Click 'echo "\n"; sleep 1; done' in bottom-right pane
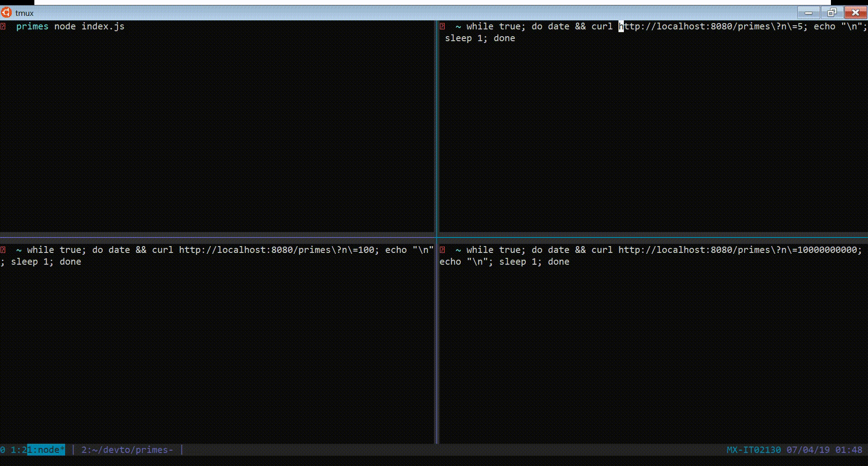 click(x=505, y=262)
